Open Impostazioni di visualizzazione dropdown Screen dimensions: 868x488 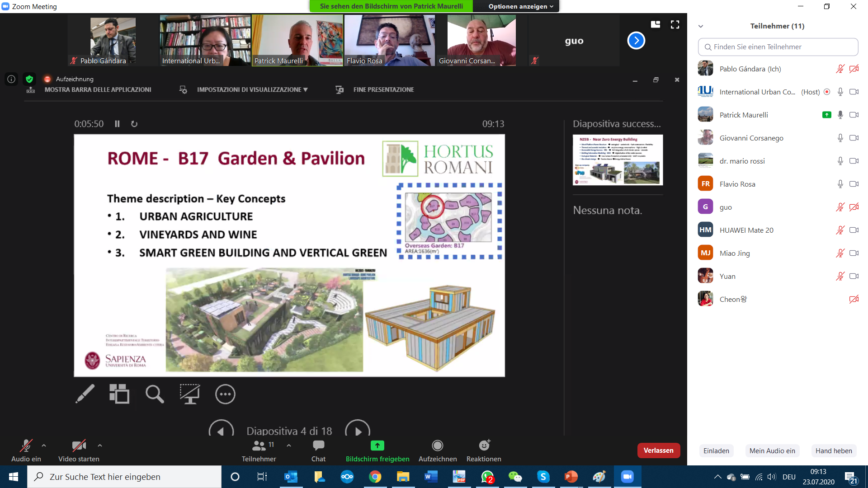252,90
